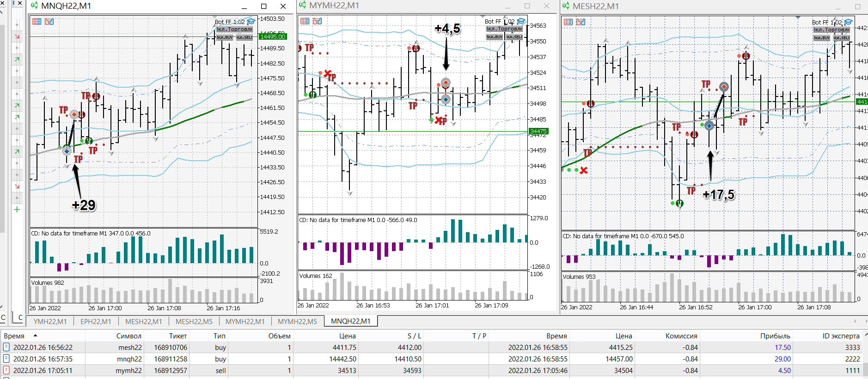Click the left chart-tabs scroll arrow
The height and width of the screenshot is (379, 868).
pyautogui.click(x=855, y=321)
